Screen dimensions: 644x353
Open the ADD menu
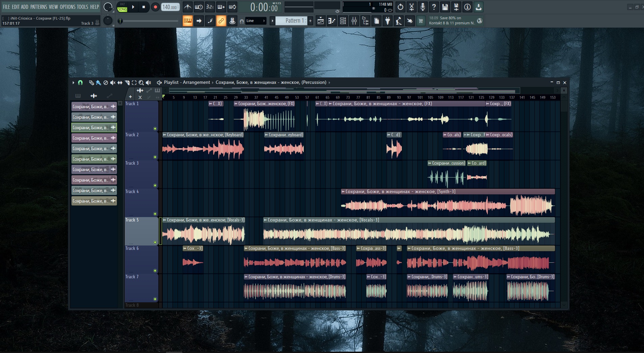25,7
